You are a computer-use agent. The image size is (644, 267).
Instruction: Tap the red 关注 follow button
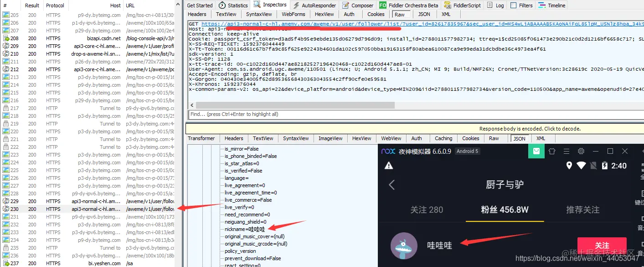click(x=602, y=246)
